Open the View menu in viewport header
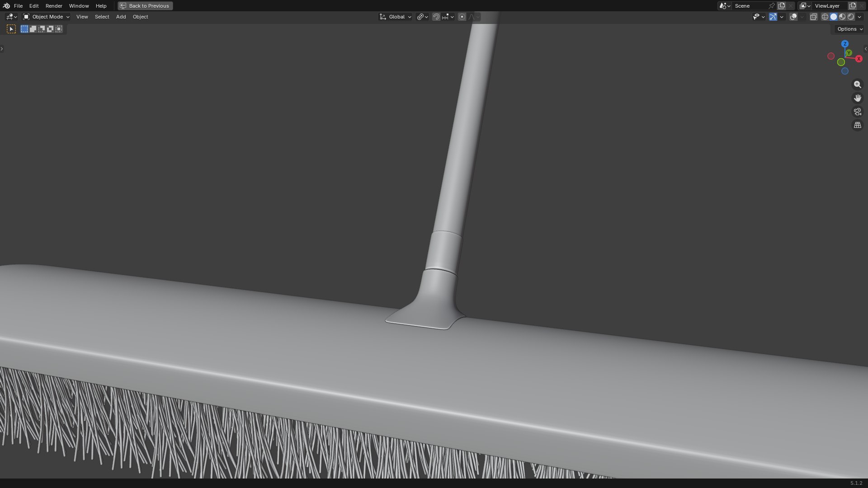This screenshot has height=488, width=868. tap(82, 17)
